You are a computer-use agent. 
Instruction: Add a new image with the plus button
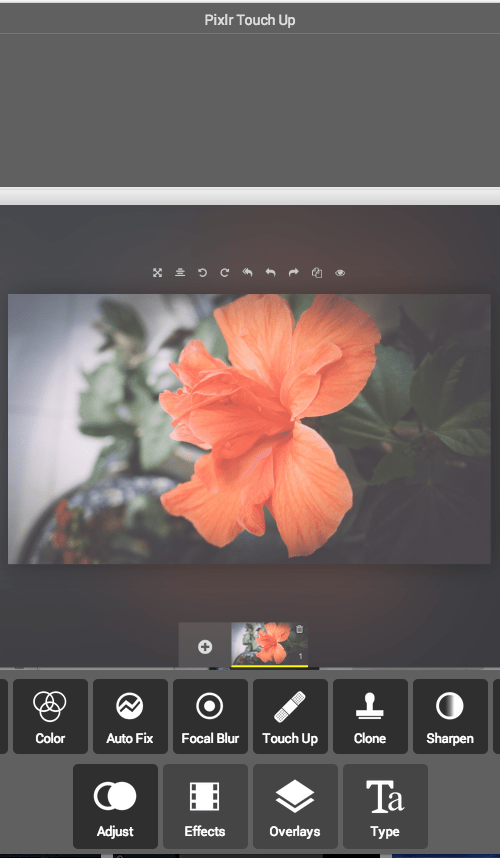205,647
